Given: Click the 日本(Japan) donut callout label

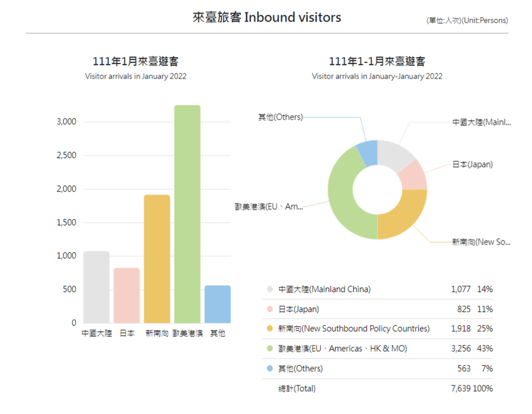Looking at the screenshot, I should 472,164.
